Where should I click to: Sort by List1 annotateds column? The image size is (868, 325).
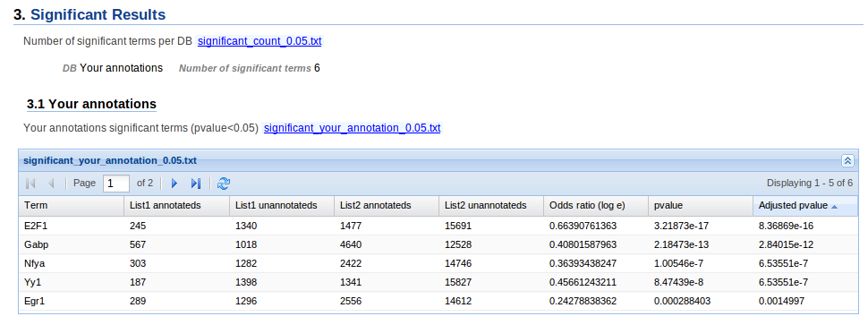pyautogui.click(x=176, y=205)
